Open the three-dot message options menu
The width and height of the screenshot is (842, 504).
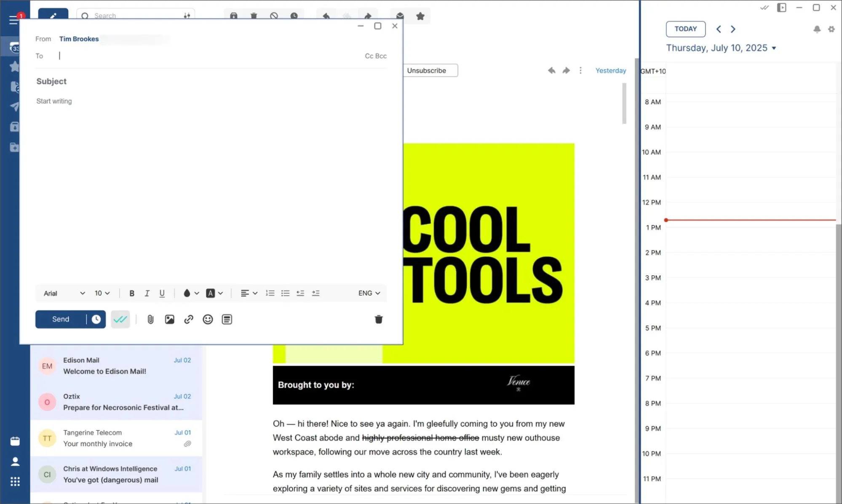point(580,70)
